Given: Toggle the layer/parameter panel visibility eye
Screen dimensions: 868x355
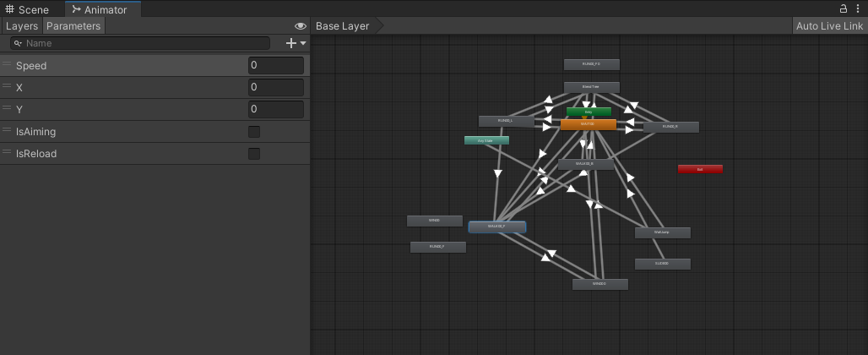Looking at the screenshot, I should [300, 26].
